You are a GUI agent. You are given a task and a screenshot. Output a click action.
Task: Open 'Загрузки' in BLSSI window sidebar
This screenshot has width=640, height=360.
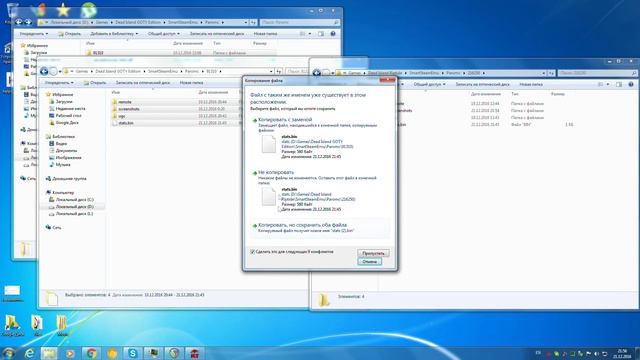click(64, 102)
